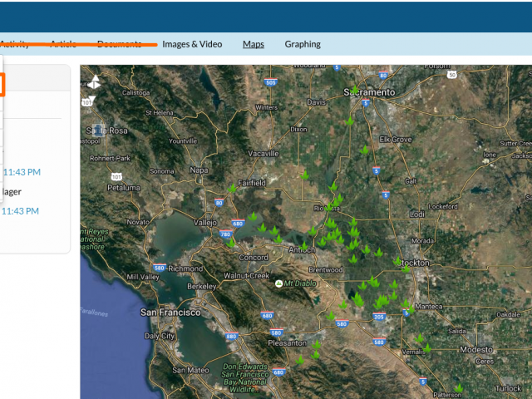
Task: Select leaf marker left of Manteca label
Action: tap(411, 309)
